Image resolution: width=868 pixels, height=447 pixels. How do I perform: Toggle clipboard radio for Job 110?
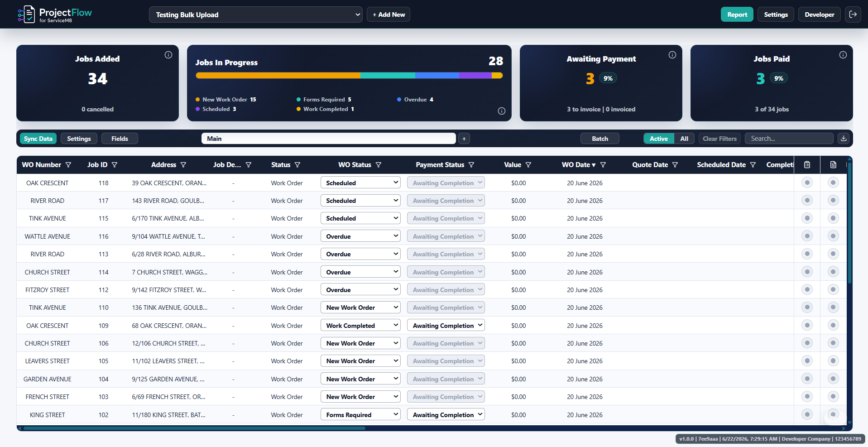(x=807, y=307)
